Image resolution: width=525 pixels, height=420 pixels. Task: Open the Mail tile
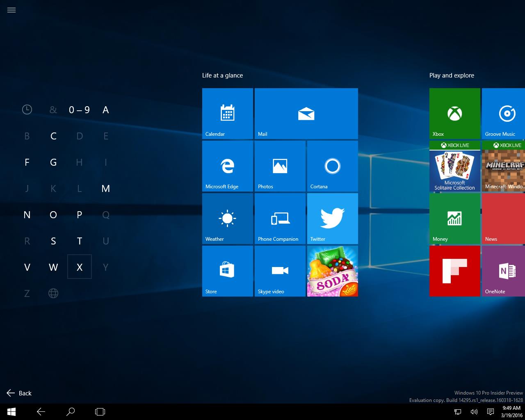[x=306, y=114]
